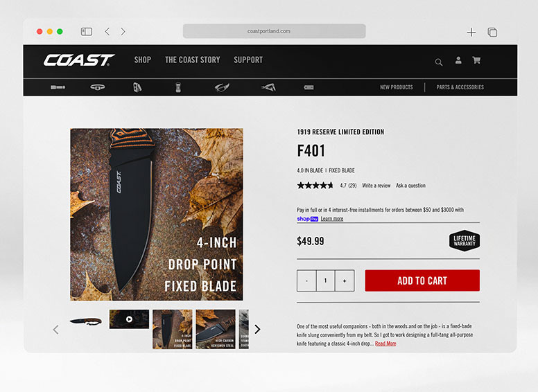The image size is (538, 392).
Task: Select the headlamp category icon
Action: click(98, 87)
